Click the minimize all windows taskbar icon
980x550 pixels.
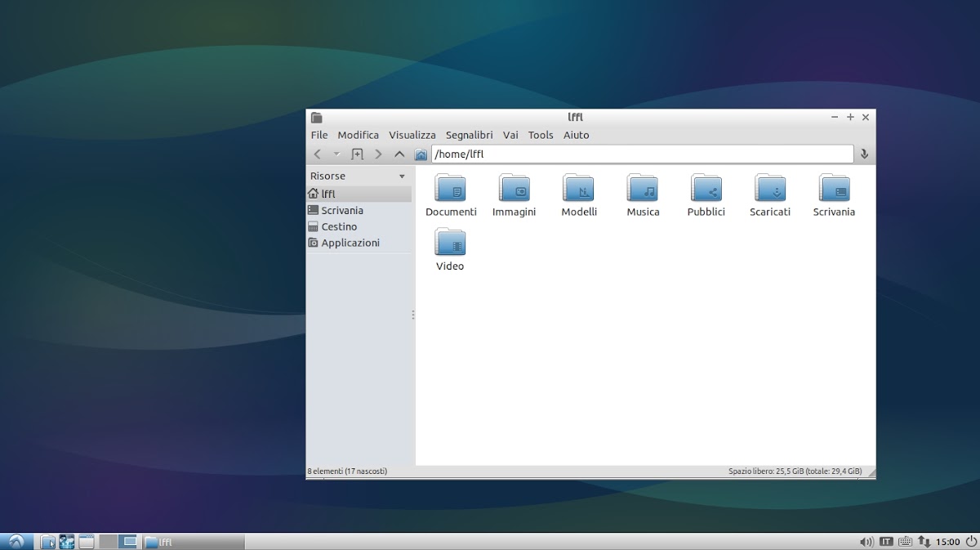coord(87,541)
